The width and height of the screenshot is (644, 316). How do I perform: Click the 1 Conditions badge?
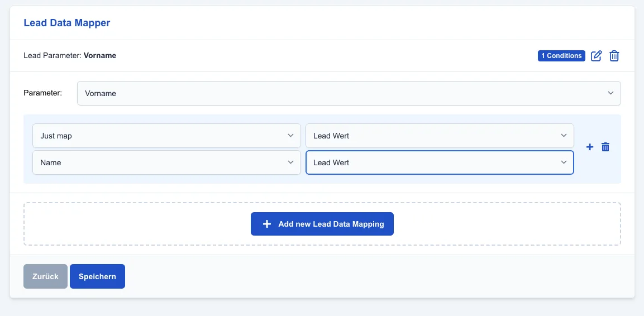pos(561,56)
